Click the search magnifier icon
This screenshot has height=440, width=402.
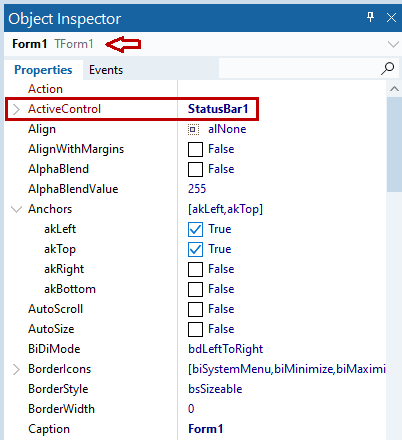pos(388,69)
